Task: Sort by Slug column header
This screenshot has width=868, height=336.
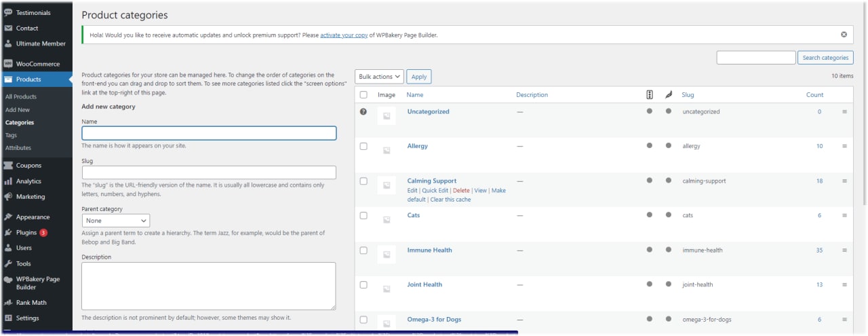Action: point(688,94)
